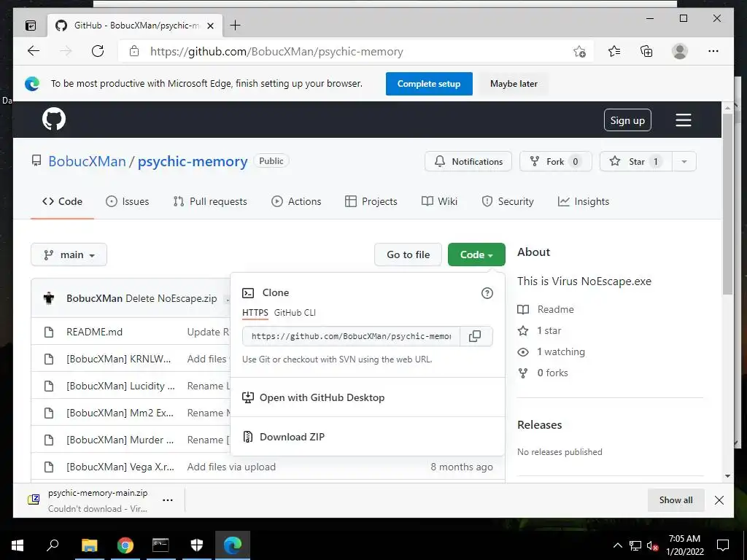Open the clone help question mark
The height and width of the screenshot is (560, 747).
(487, 293)
